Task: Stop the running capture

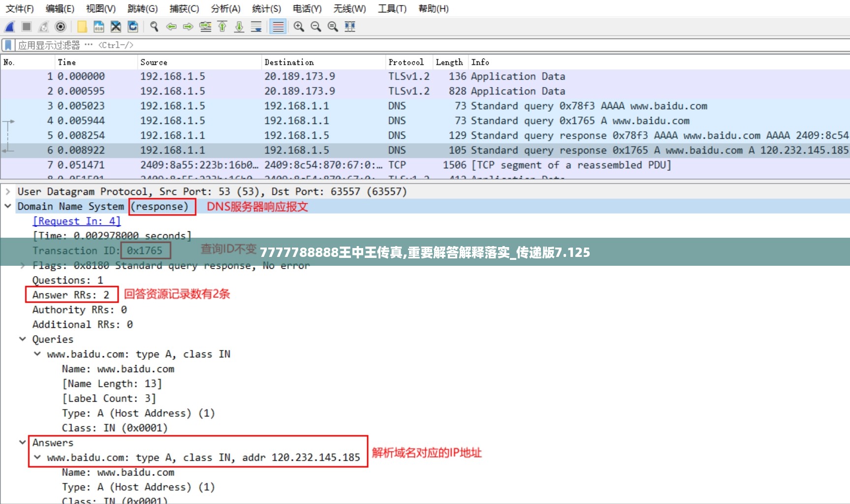Action: tap(27, 27)
